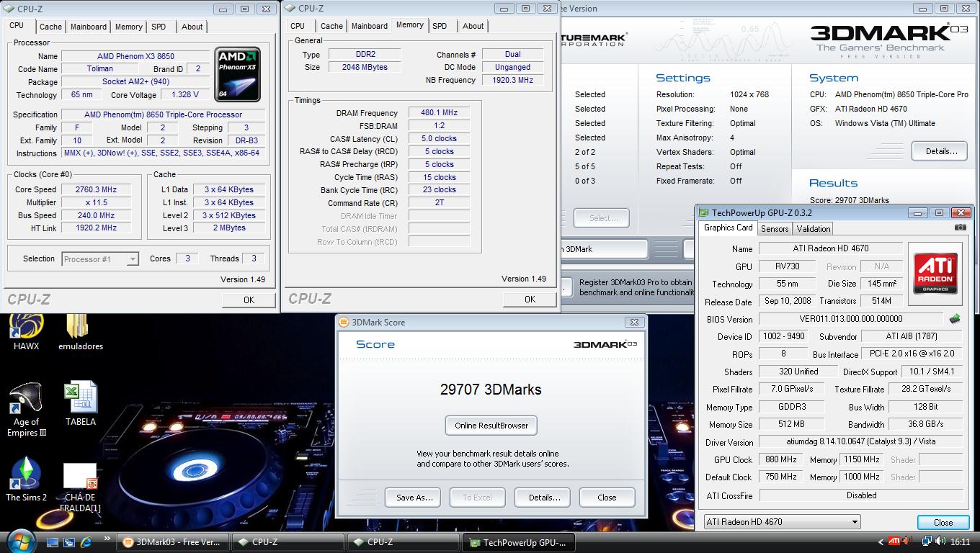Click the ATI Catalyst tray icon
This screenshot has width=980, height=553.
point(894,541)
